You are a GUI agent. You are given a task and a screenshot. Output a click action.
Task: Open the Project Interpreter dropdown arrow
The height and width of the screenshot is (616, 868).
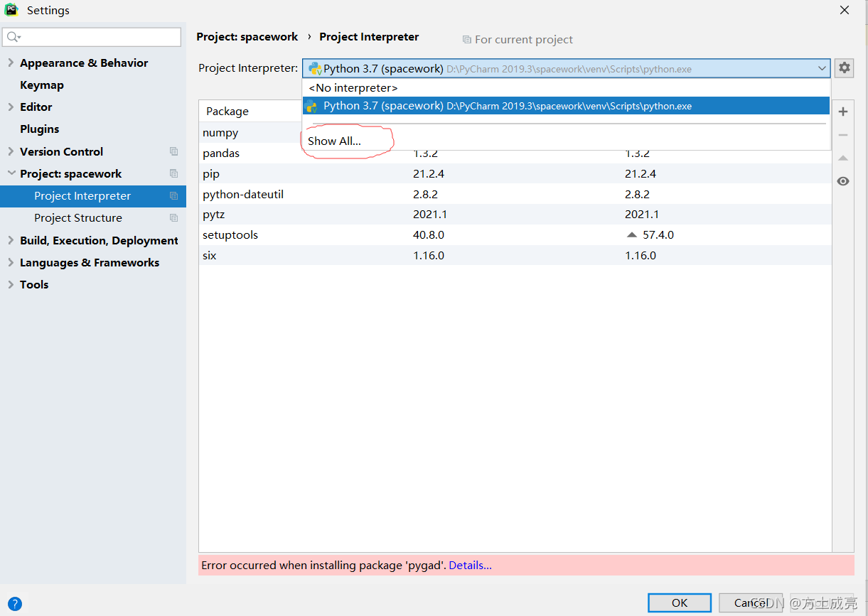pyautogui.click(x=822, y=68)
